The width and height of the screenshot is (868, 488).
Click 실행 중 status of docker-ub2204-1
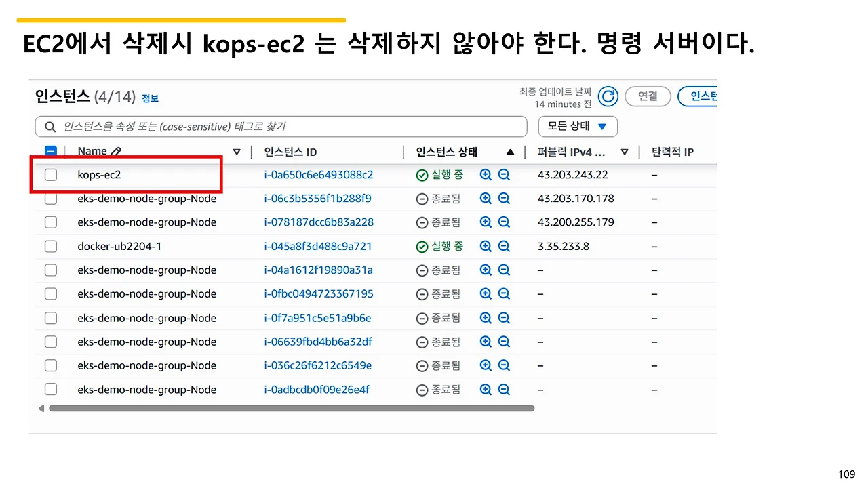[x=439, y=247]
